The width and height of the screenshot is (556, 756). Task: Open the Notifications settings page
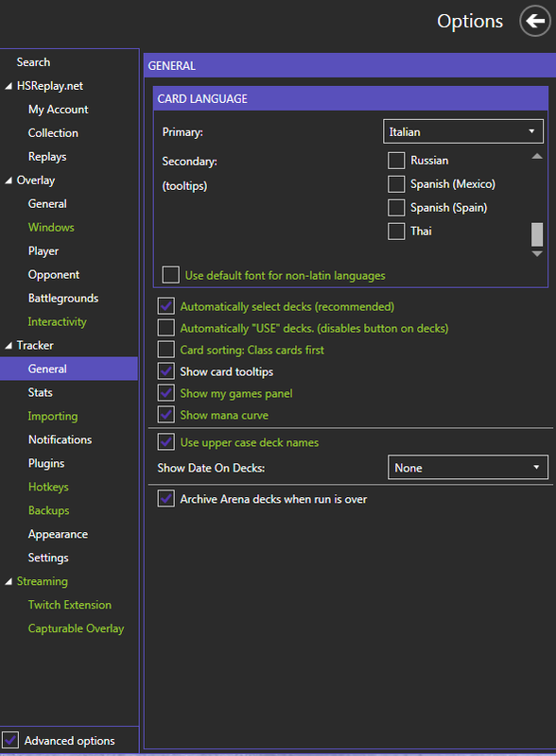60,439
